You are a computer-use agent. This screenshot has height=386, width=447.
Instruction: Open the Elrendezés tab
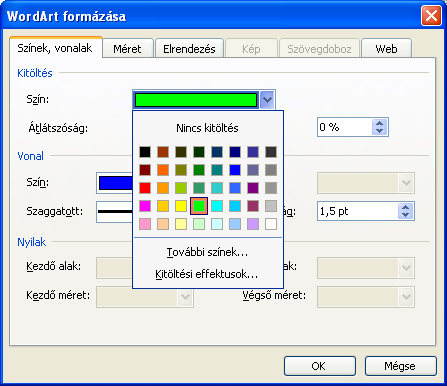click(189, 49)
